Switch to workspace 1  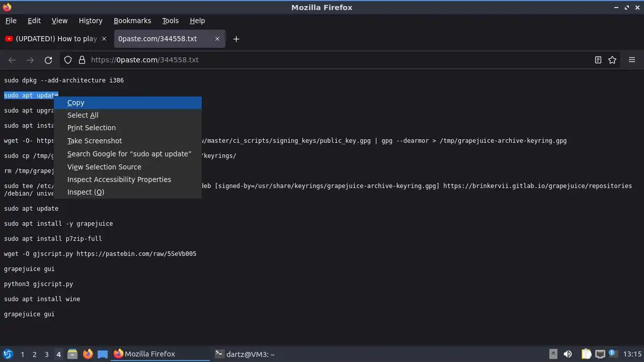click(x=22, y=354)
